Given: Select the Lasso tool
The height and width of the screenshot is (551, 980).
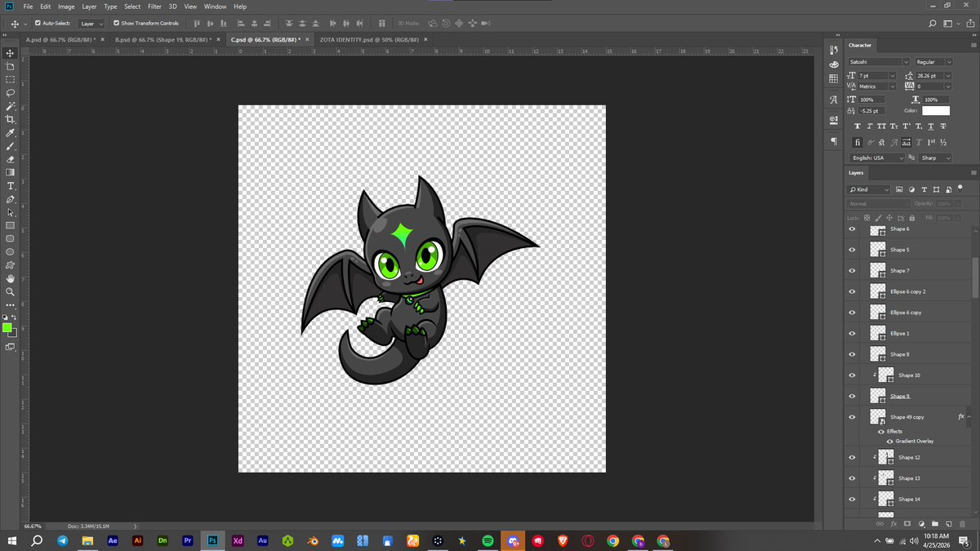Looking at the screenshot, I should pyautogui.click(x=11, y=92).
